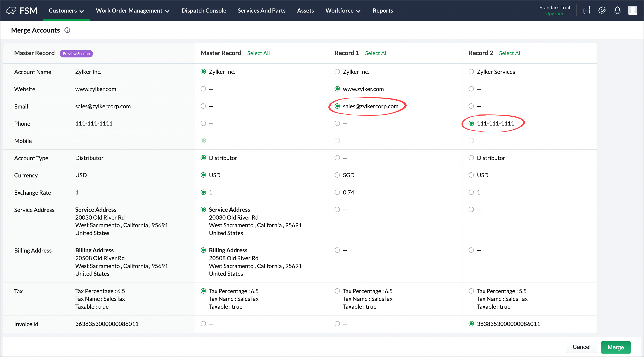Pick exchange rate 0.74 radio button
Image resolution: width=644 pixels, height=357 pixels.
click(337, 192)
